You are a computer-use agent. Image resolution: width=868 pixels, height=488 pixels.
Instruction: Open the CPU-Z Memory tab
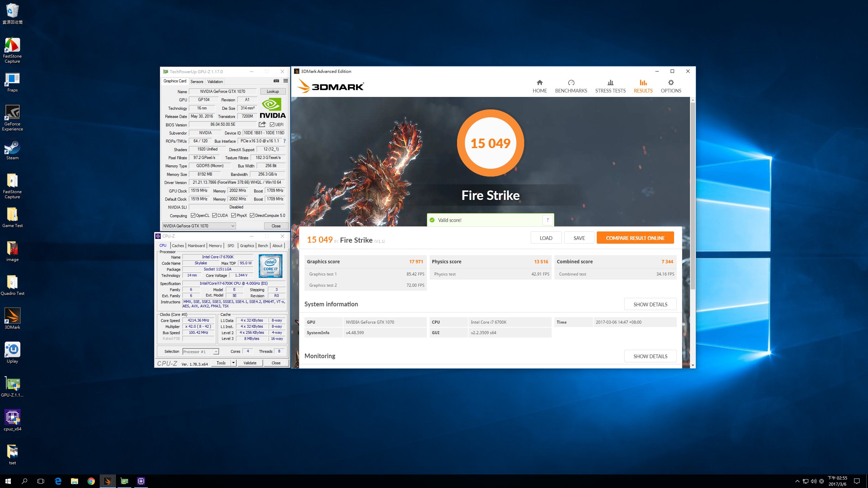pyautogui.click(x=215, y=246)
